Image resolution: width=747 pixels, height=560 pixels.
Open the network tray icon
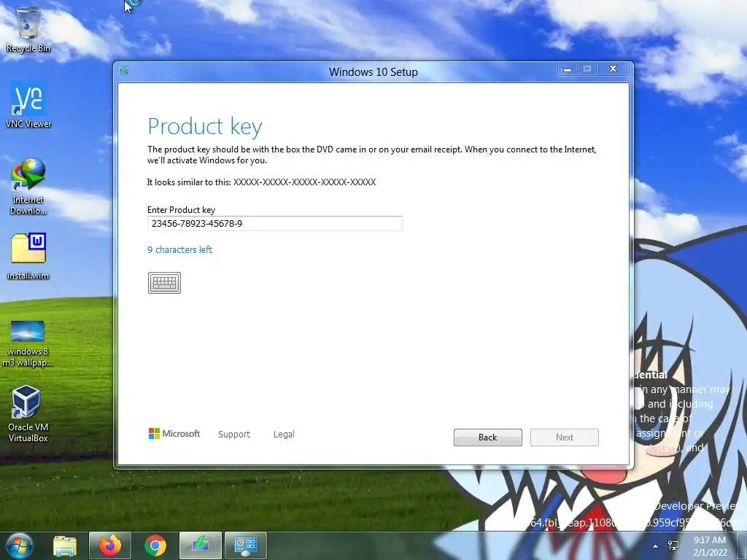point(673,545)
